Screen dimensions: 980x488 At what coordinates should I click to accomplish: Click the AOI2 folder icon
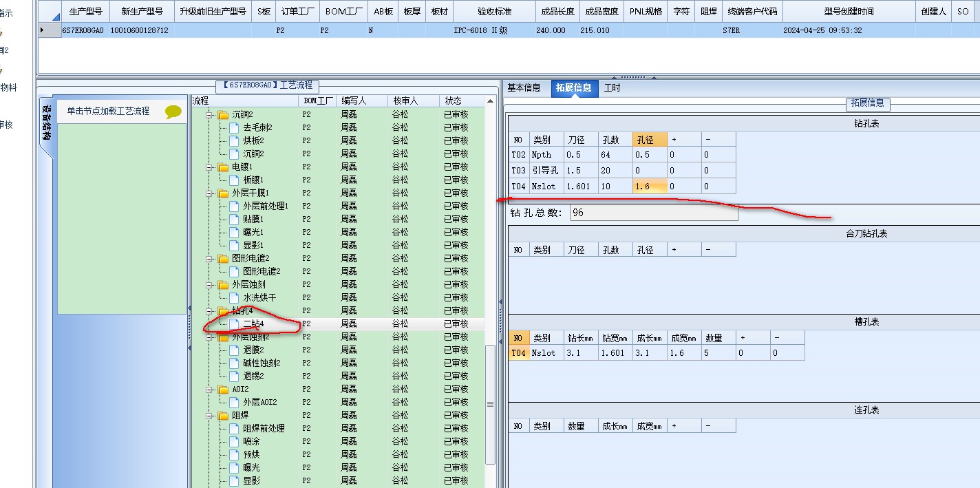223,390
